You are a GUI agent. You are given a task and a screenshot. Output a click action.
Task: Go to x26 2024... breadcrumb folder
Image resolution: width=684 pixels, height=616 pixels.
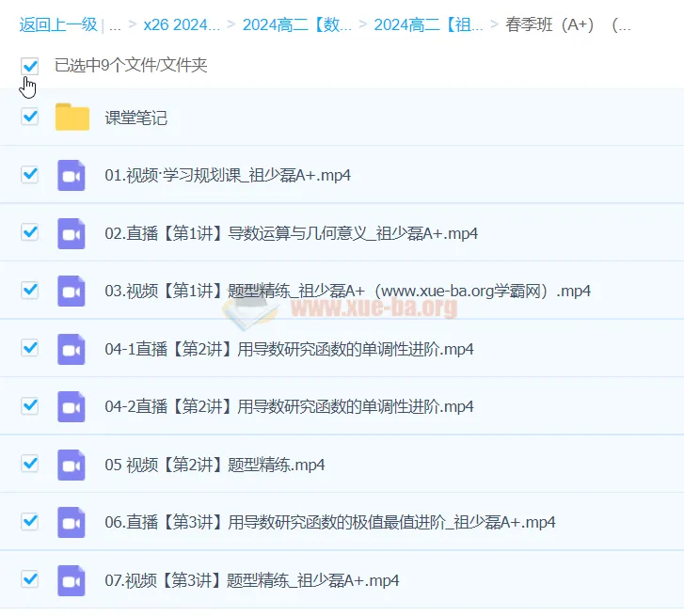[182, 24]
